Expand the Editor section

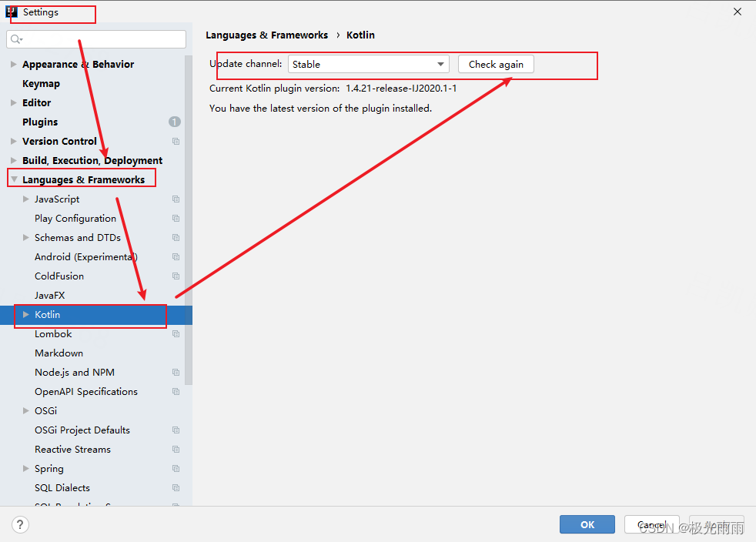12,102
